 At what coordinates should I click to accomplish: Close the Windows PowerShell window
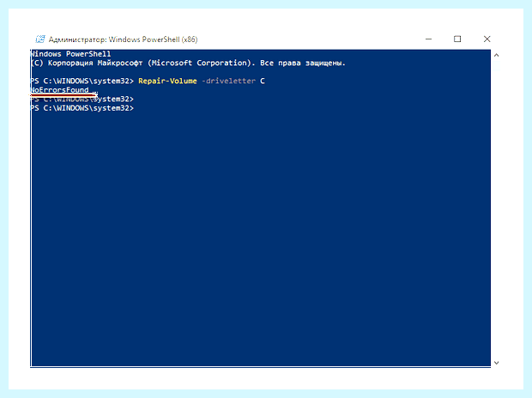point(487,39)
